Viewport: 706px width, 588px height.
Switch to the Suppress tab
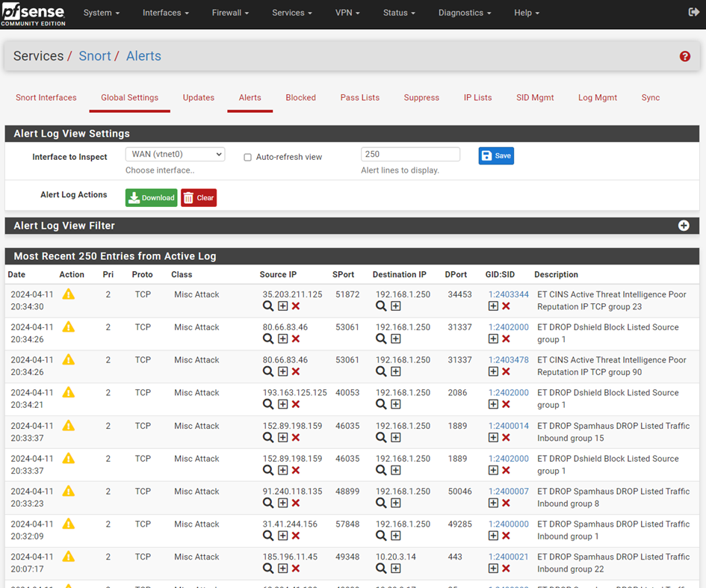(421, 98)
